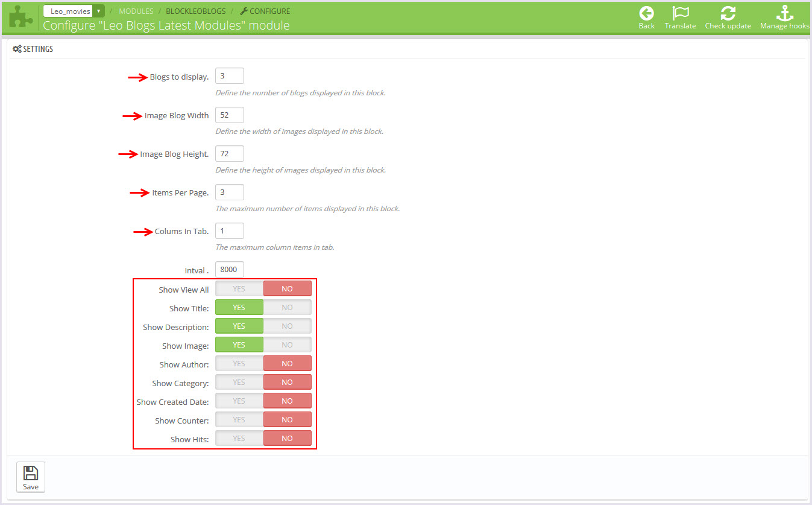812x505 pixels.
Task: Set Show Created Date to YES
Action: pyautogui.click(x=239, y=401)
